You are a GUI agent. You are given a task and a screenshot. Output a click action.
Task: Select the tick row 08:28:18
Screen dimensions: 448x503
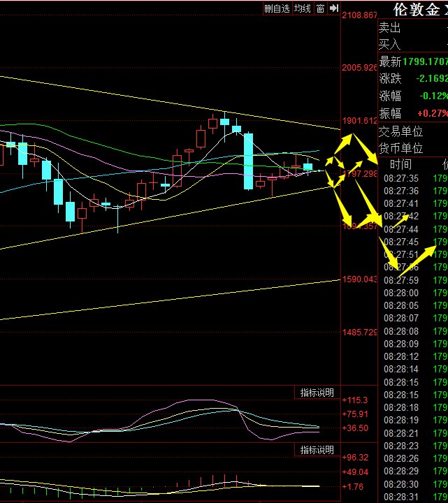413,407
